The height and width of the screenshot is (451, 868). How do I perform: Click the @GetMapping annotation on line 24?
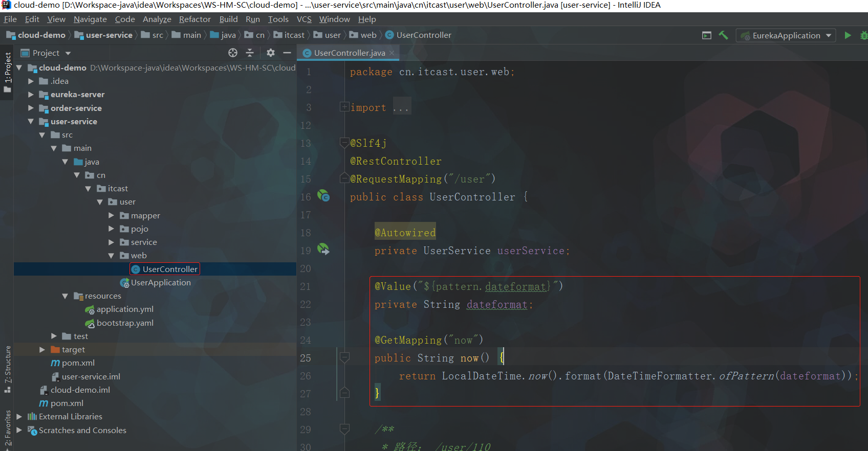(408, 340)
